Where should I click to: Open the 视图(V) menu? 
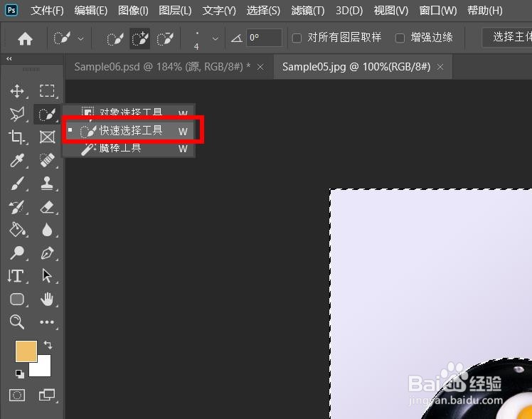(x=391, y=11)
